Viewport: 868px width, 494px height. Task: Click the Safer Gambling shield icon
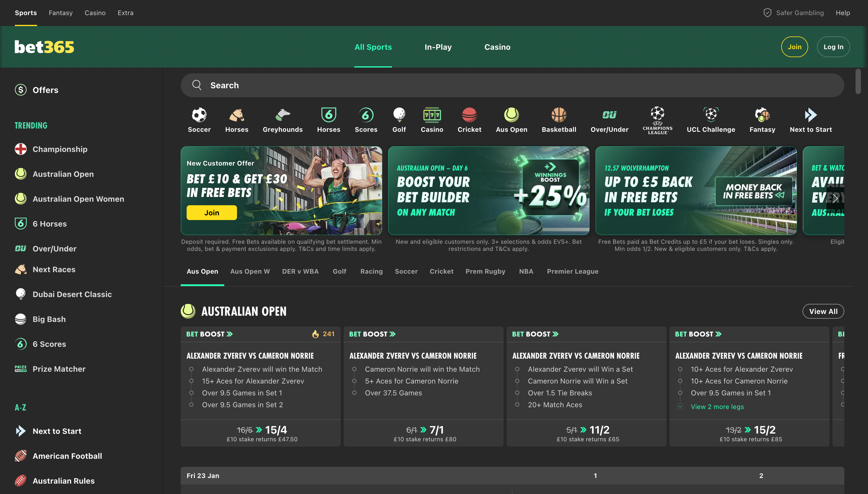coord(768,12)
